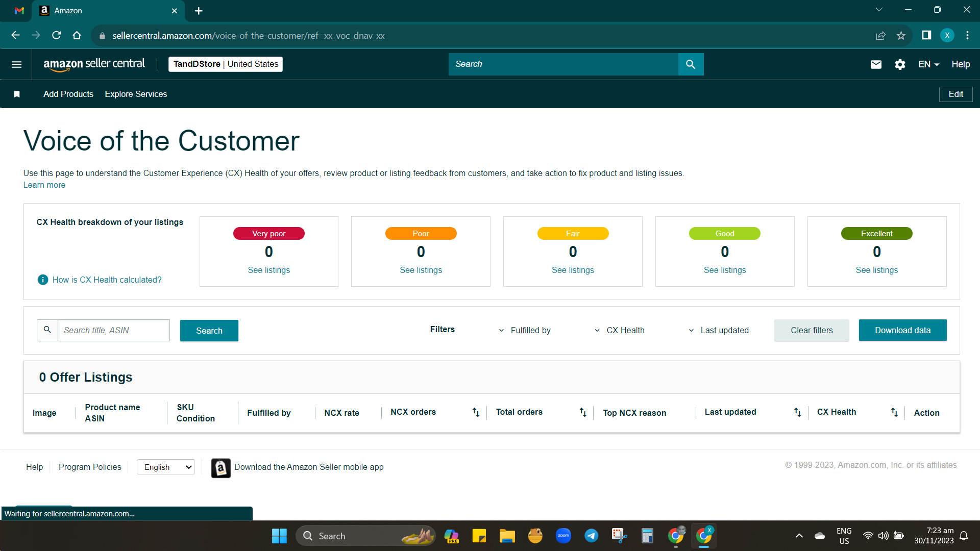The width and height of the screenshot is (980, 551).
Task: Click the teal Search button beside the title or ASIN field
Action: (x=209, y=331)
